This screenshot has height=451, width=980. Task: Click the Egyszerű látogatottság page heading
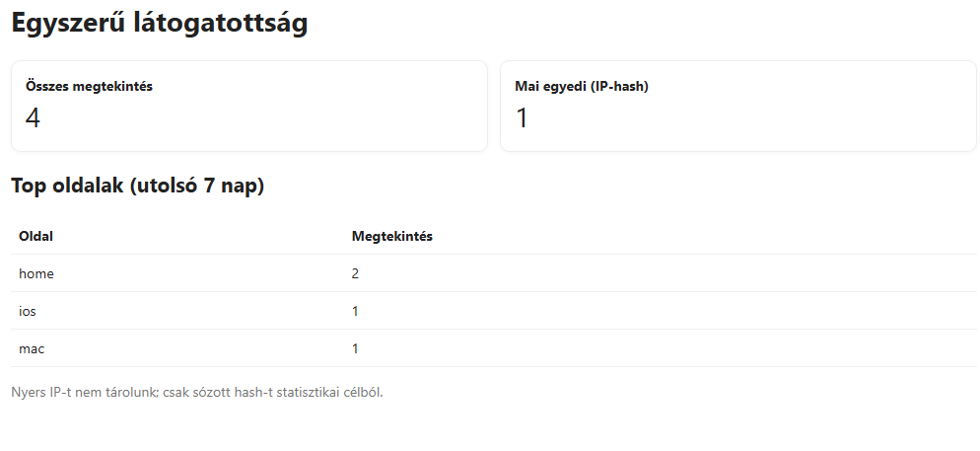coord(160,24)
